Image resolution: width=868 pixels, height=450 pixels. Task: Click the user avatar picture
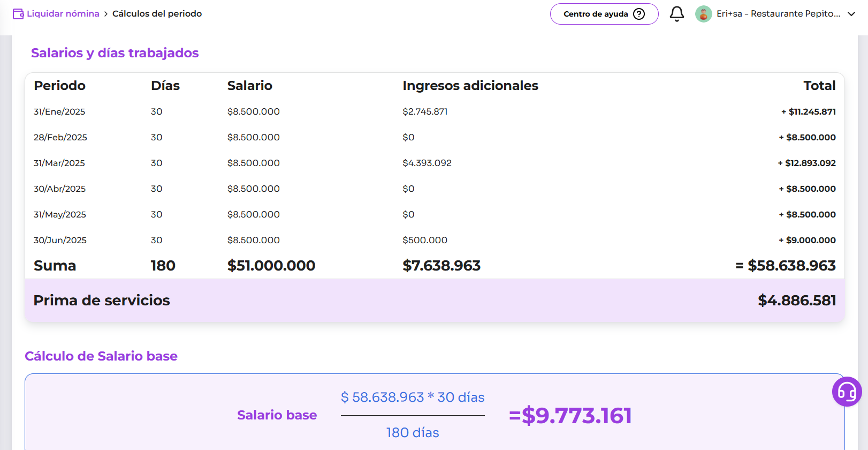pyautogui.click(x=703, y=14)
